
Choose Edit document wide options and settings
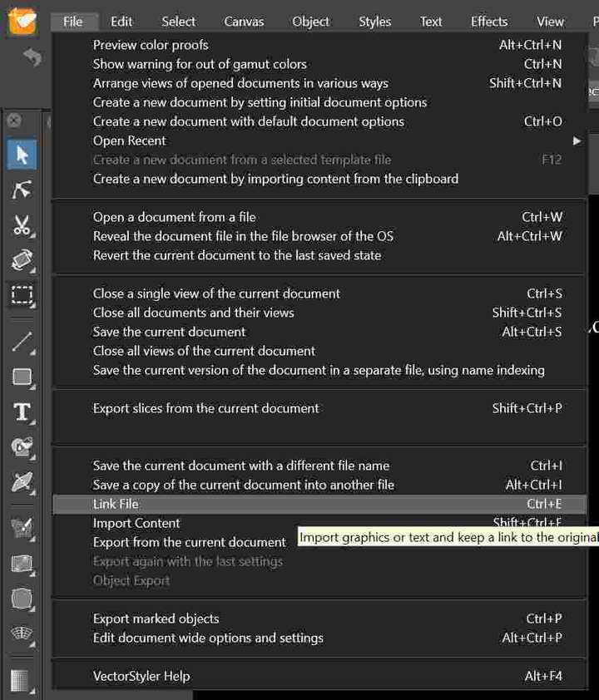319,638
